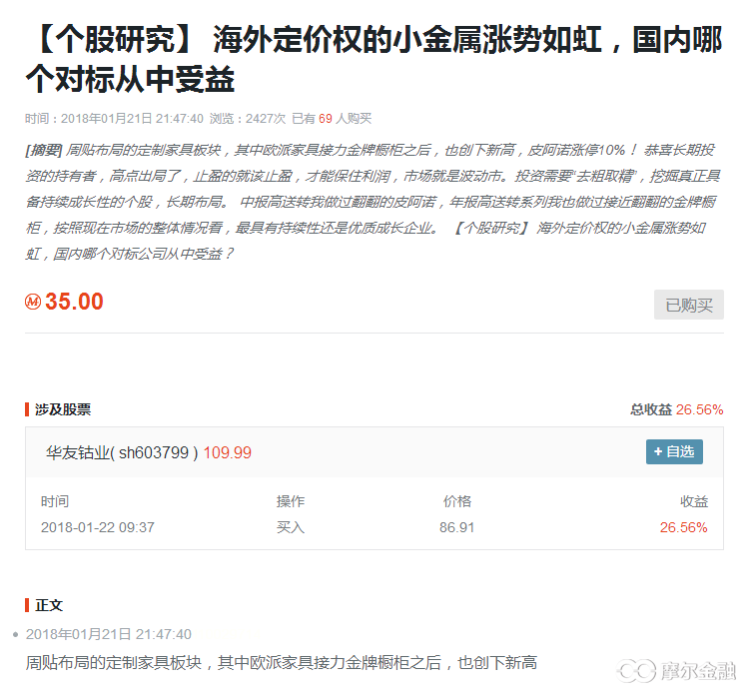Click the 35.00 price amount

74,302
